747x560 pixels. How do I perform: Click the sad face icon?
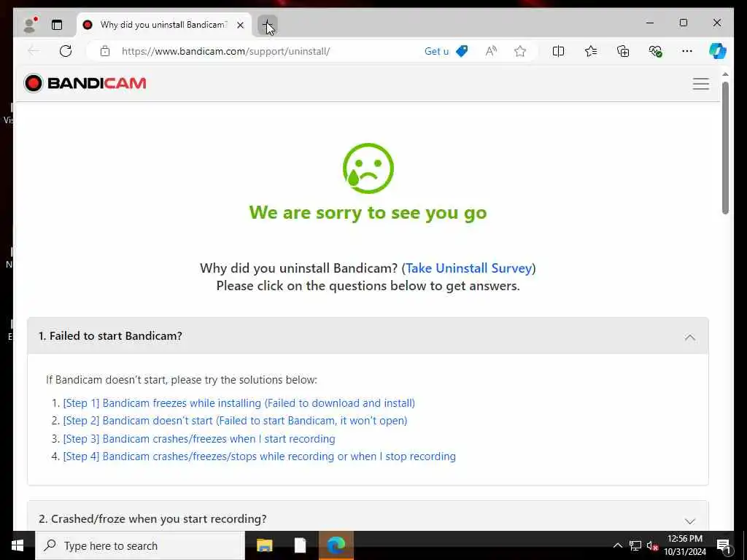(x=368, y=168)
